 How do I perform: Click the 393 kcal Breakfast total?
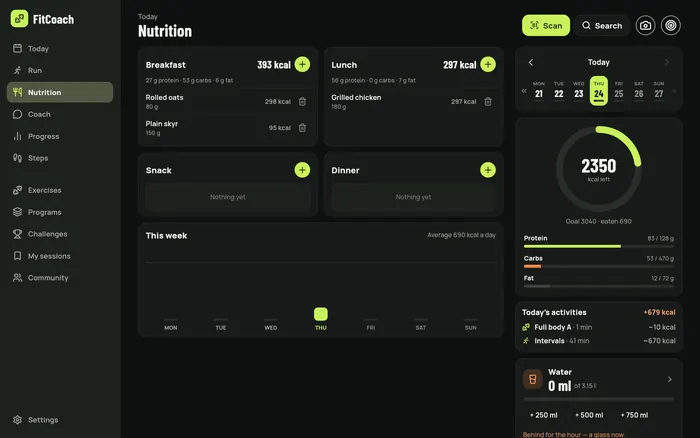tap(274, 65)
